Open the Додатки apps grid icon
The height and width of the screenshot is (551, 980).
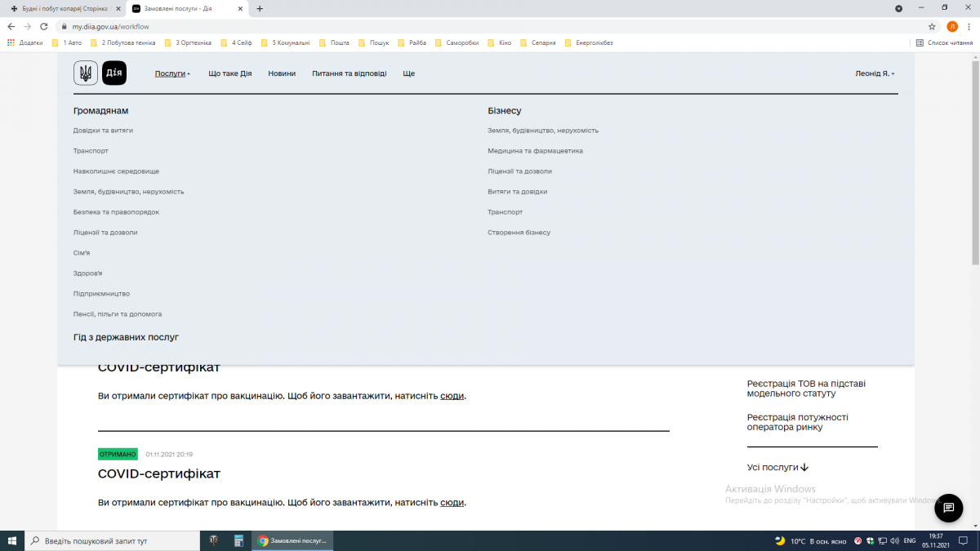(x=11, y=42)
